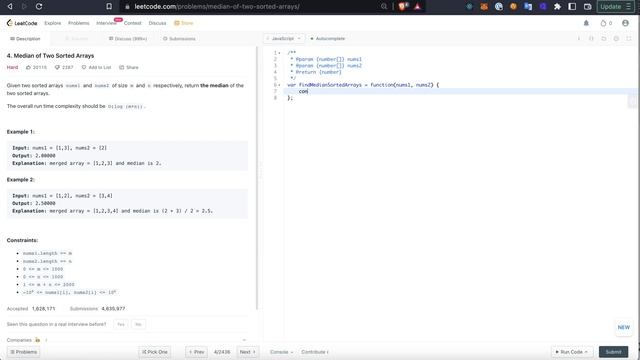Open the Discuss nav item
This screenshot has height=360, width=640.
157,23
